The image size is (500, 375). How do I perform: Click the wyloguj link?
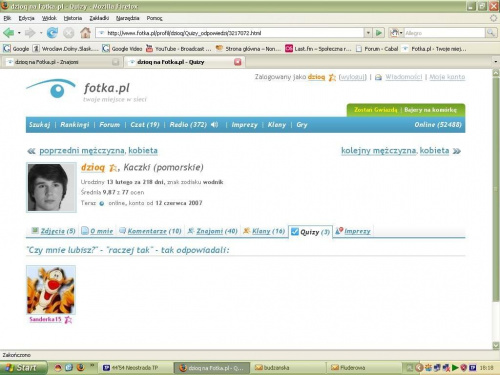coord(352,77)
